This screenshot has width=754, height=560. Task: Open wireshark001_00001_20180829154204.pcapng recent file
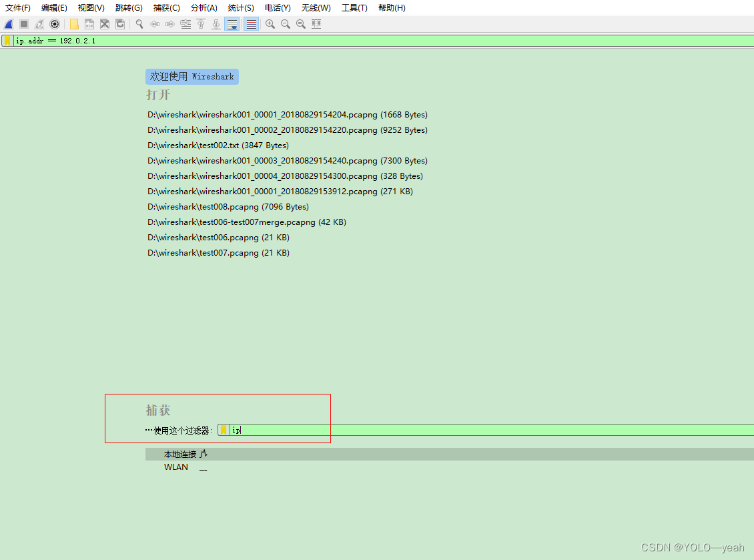click(x=288, y=115)
